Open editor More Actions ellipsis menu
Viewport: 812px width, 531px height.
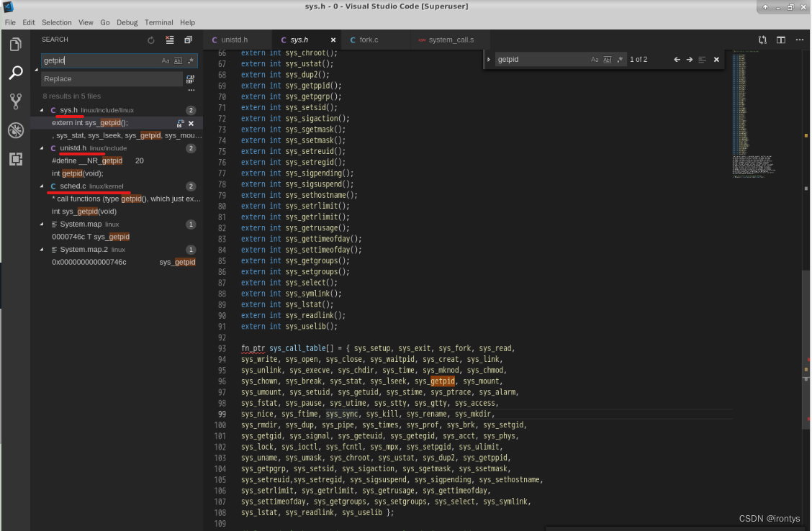pyautogui.click(x=800, y=40)
